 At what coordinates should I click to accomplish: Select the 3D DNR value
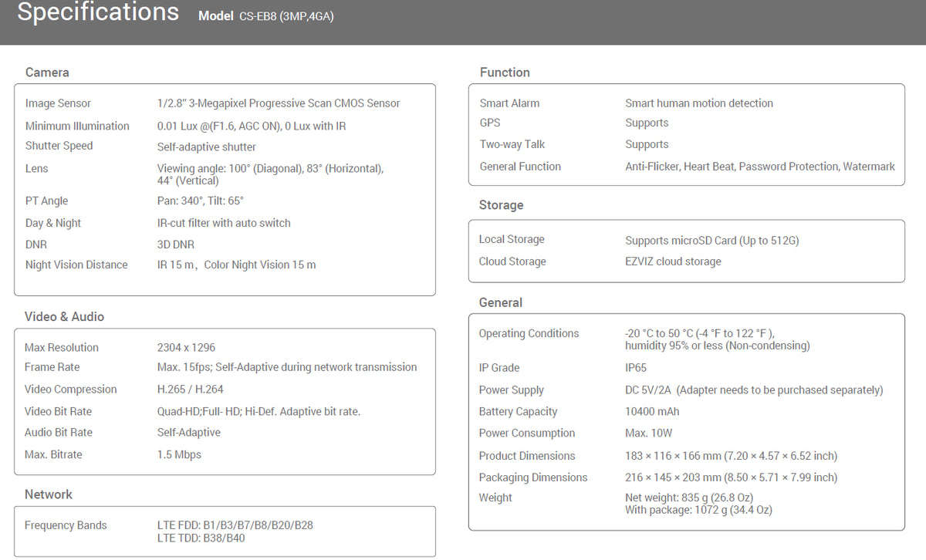pyautogui.click(x=176, y=245)
